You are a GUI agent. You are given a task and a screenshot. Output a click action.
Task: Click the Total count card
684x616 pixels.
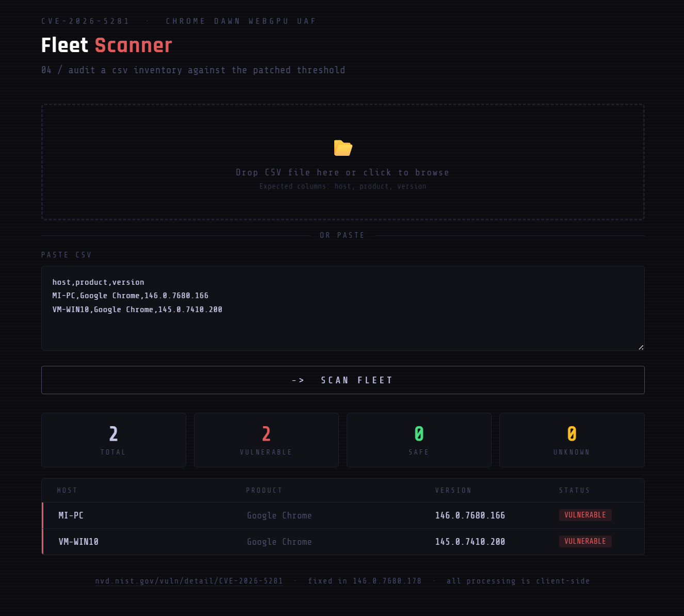click(113, 440)
